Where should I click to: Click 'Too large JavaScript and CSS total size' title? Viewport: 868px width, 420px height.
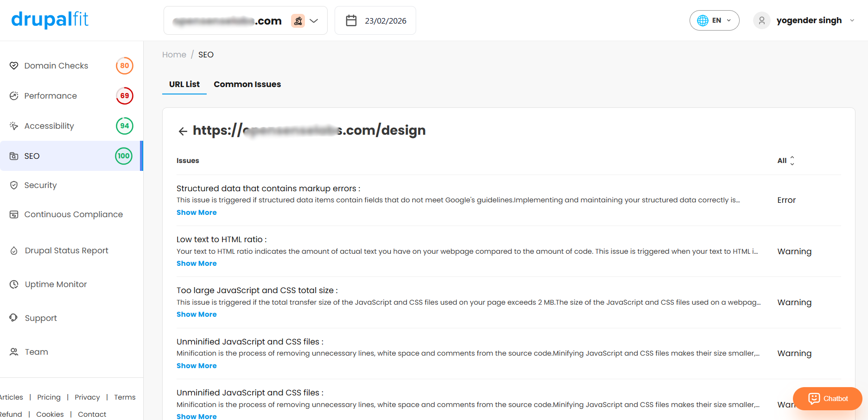coord(257,290)
